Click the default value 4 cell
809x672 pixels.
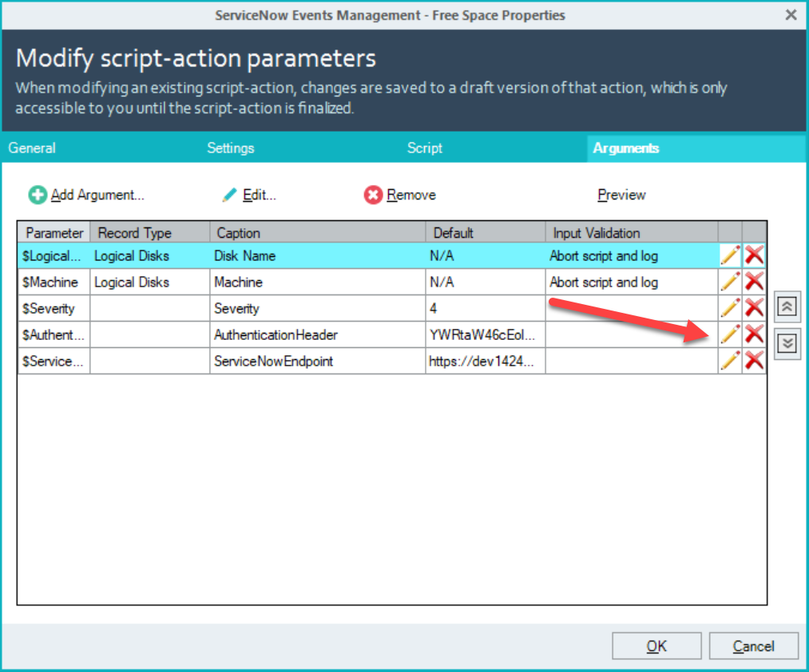486,308
